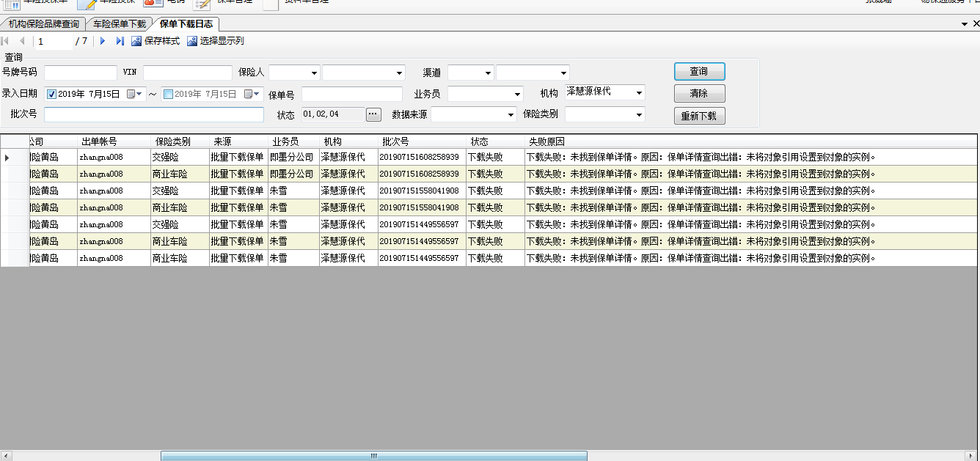Click the horizontal scrollbar thumb
This screenshot has width=980, height=461.
(x=374, y=456)
